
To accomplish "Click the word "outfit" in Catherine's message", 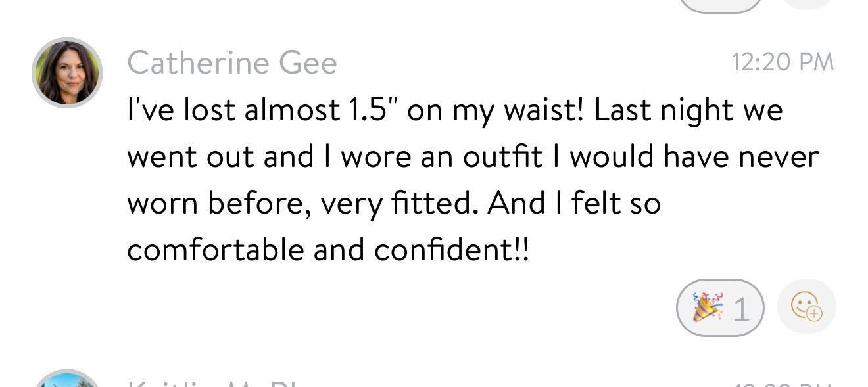I will click(502, 157).
